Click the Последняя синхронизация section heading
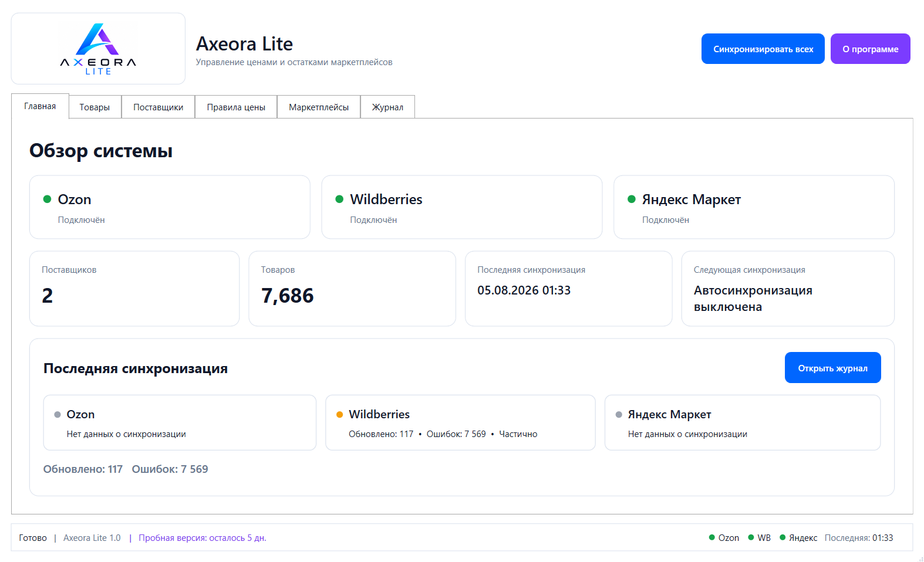 click(x=136, y=368)
